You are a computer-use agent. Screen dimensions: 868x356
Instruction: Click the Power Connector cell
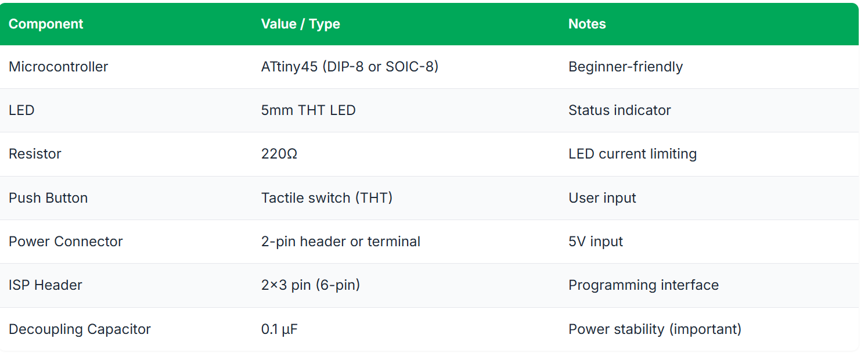[66, 242]
